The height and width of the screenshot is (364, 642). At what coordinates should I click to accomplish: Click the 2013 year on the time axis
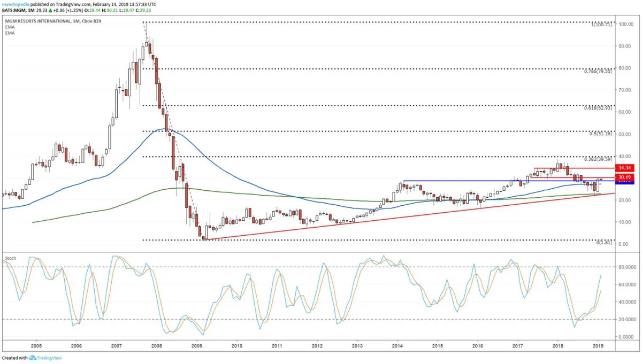[357, 346]
